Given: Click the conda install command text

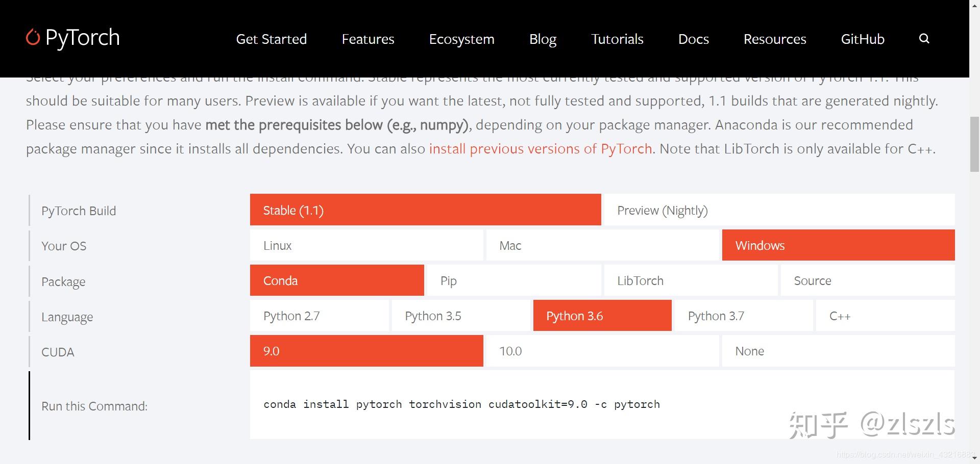Looking at the screenshot, I should point(461,404).
